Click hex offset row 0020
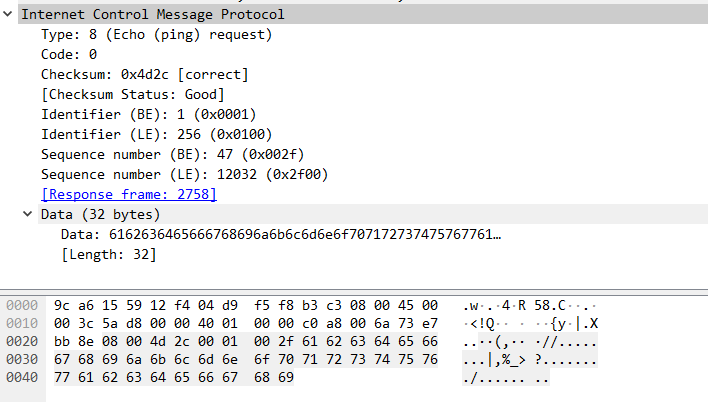This screenshot has height=402, width=708. click(22, 341)
